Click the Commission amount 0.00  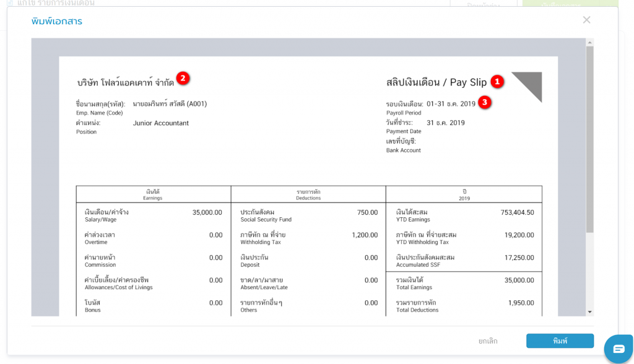(x=216, y=258)
